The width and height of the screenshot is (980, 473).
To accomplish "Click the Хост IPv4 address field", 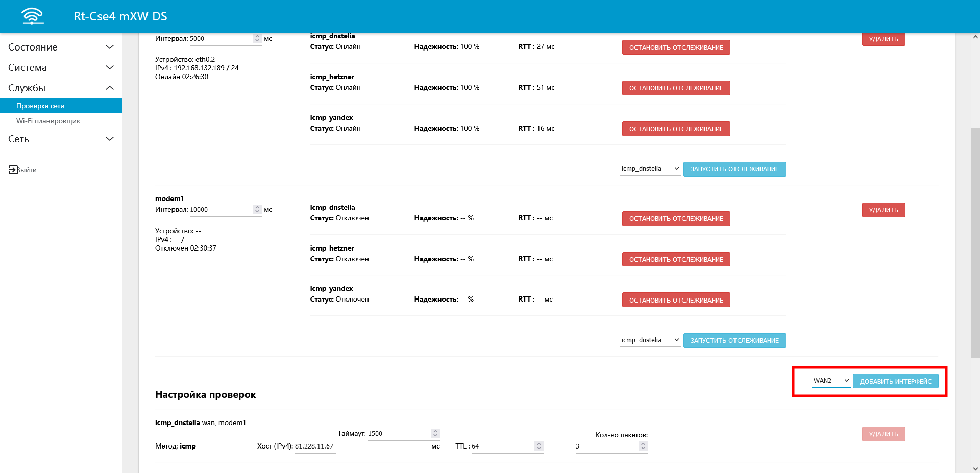I will tap(314, 446).
